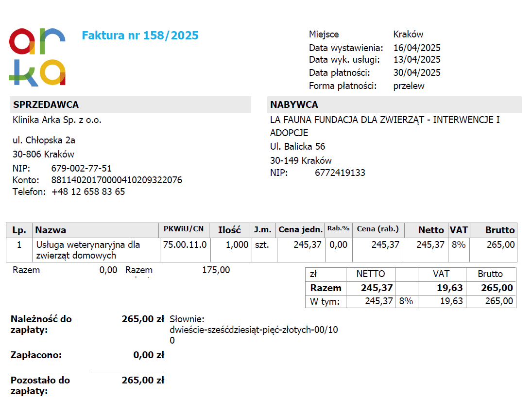
Task: Click payment method value 'przelew'
Action: [x=409, y=86]
